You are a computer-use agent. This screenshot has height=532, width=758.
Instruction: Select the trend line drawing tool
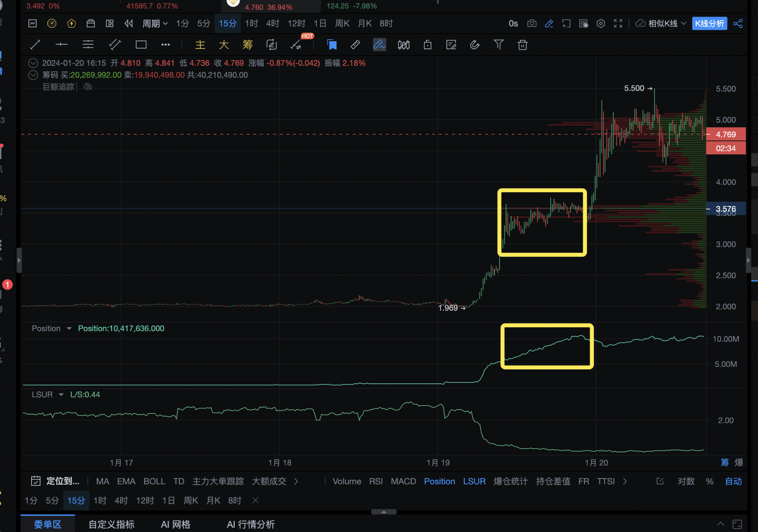(x=35, y=45)
